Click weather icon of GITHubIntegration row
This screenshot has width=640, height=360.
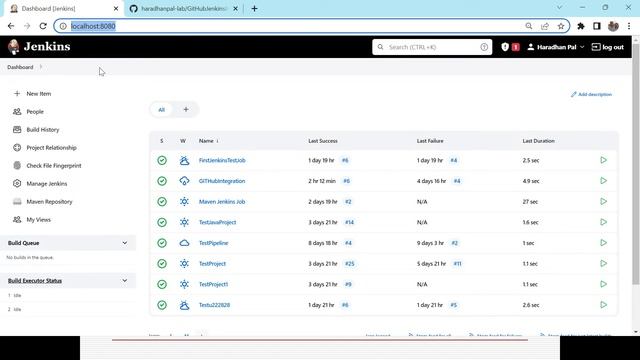point(184,181)
